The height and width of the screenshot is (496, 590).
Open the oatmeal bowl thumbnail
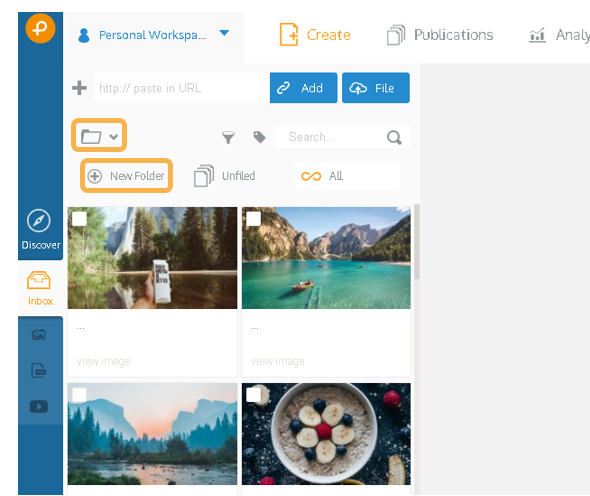(326, 434)
